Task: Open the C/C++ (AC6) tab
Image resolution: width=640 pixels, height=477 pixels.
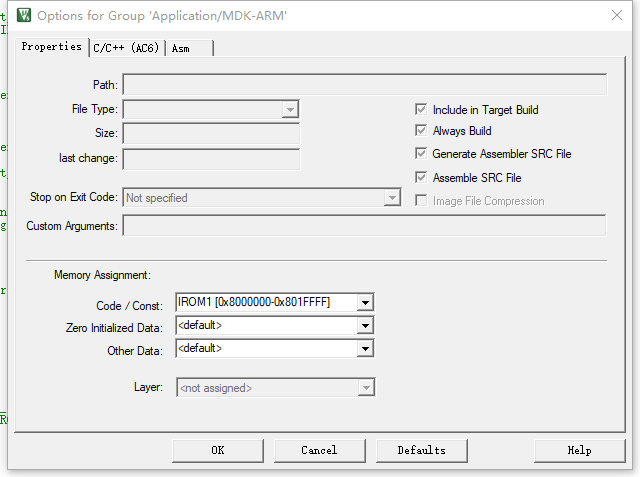Action: [x=126, y=48]
